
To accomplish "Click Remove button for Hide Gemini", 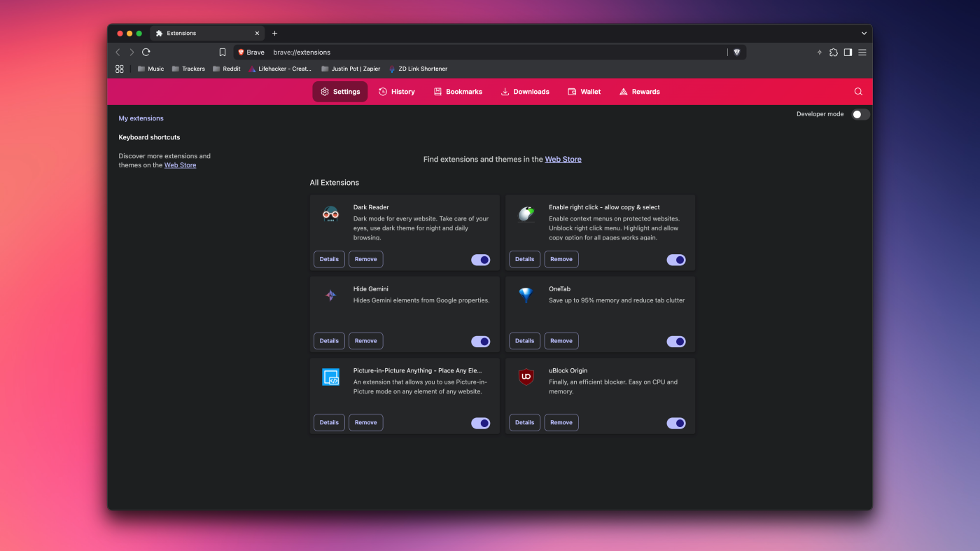I will (x=365, y=341).
